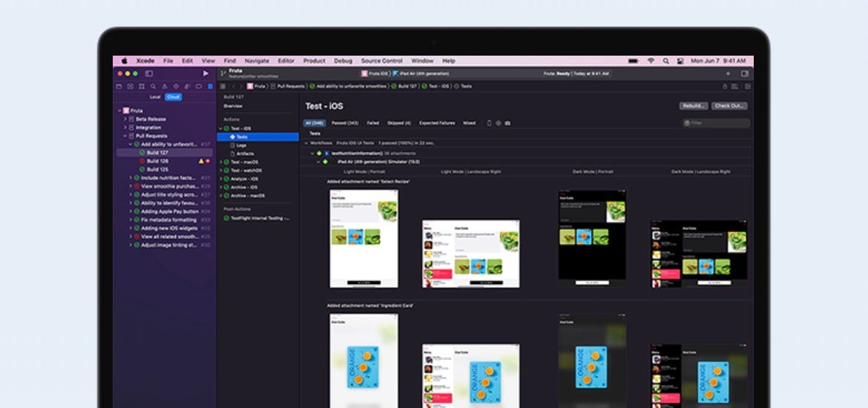Collapse the Workflows Fruta iOS UI Tests row
This screenshot has width=868, height=408.
pos(306,143)
